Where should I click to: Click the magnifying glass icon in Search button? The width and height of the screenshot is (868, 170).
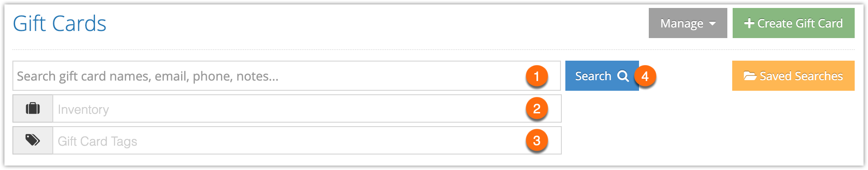[623, 76]
